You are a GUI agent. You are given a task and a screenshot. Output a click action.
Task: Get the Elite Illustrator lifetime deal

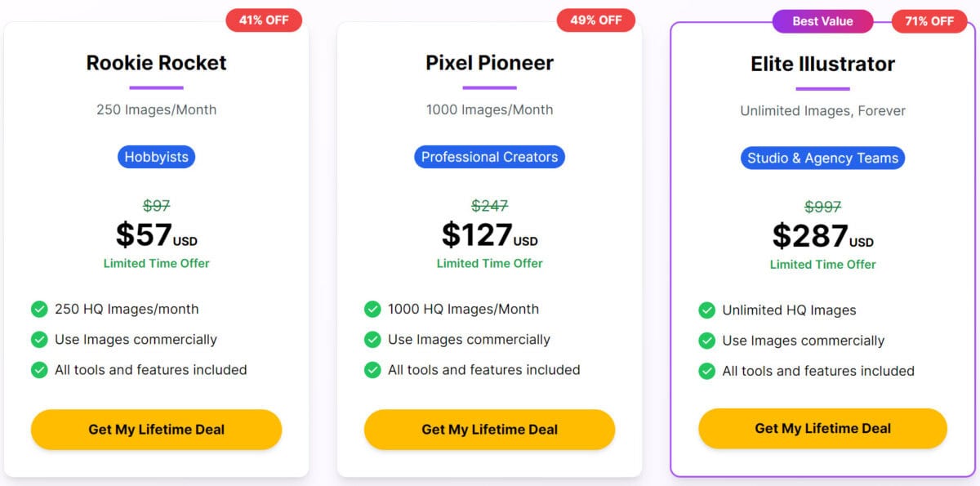click(x=823, y=429)
